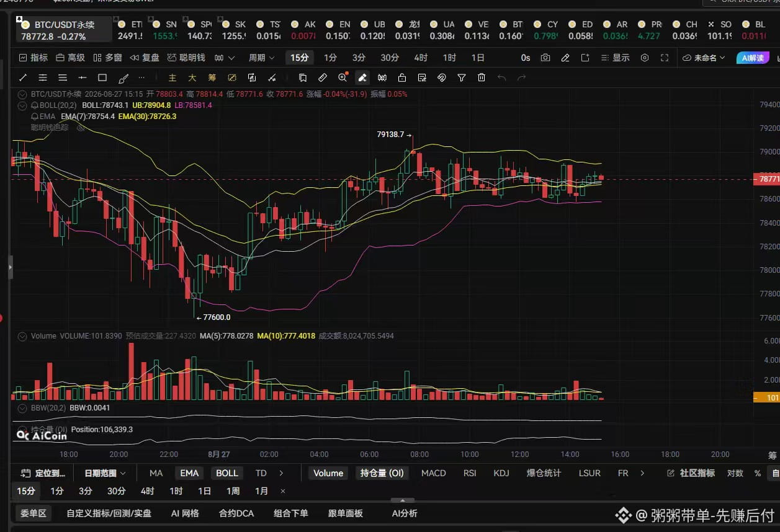The height and width of the screenshot is (532, 780).
Task: Click the 大 yellow marker icon
Action: click(x=192, y=78)
